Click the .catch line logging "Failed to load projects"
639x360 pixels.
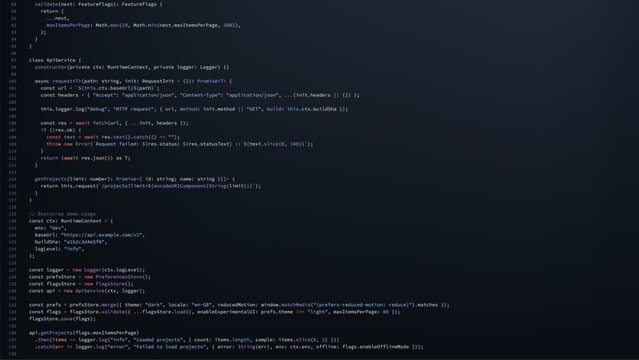coord(229,347)
